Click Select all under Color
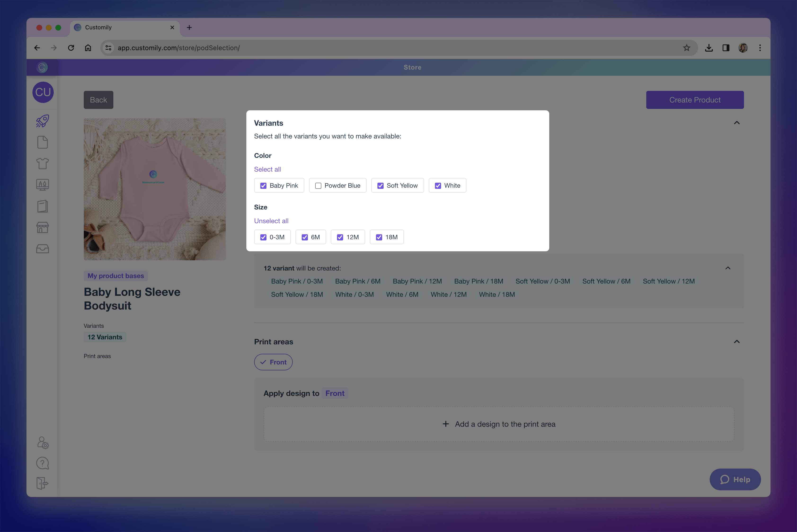Screen dimensions: 797x532 click(267, 169)
